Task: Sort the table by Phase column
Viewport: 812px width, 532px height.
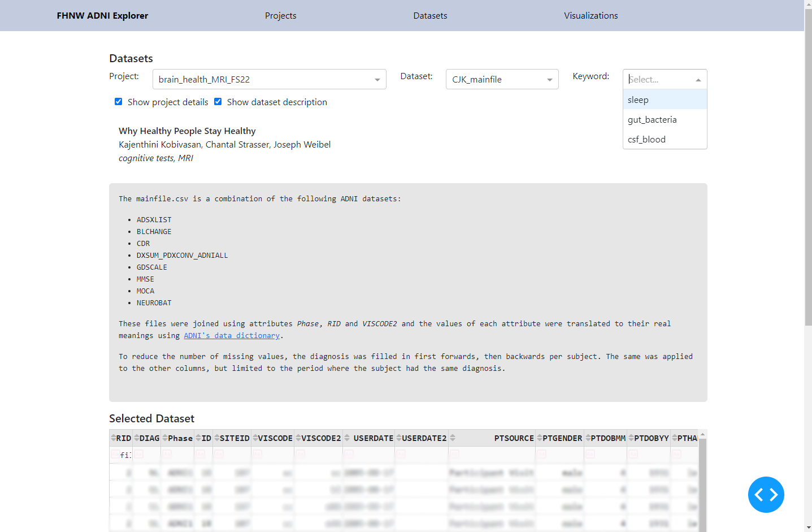Action: (x=165, y=438)
